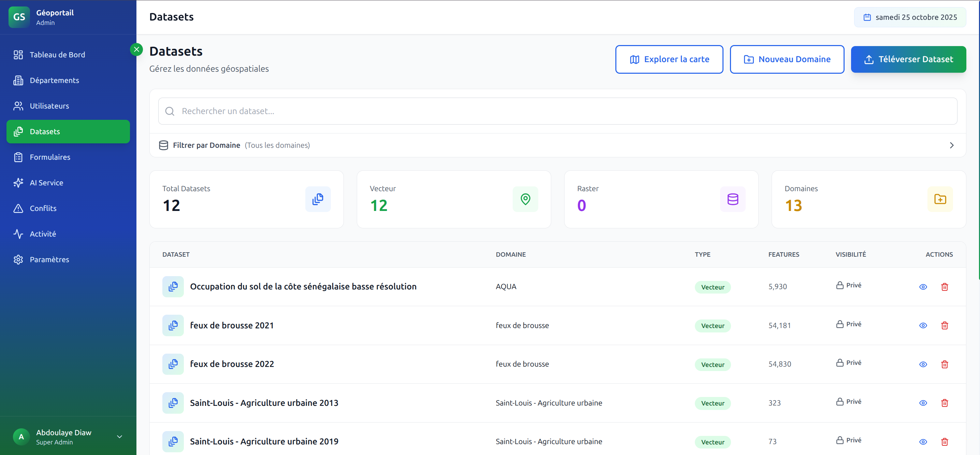Click the Vecteur map pin icon
The height and width of the screenshot is (455, 980).
coord(525,199)
